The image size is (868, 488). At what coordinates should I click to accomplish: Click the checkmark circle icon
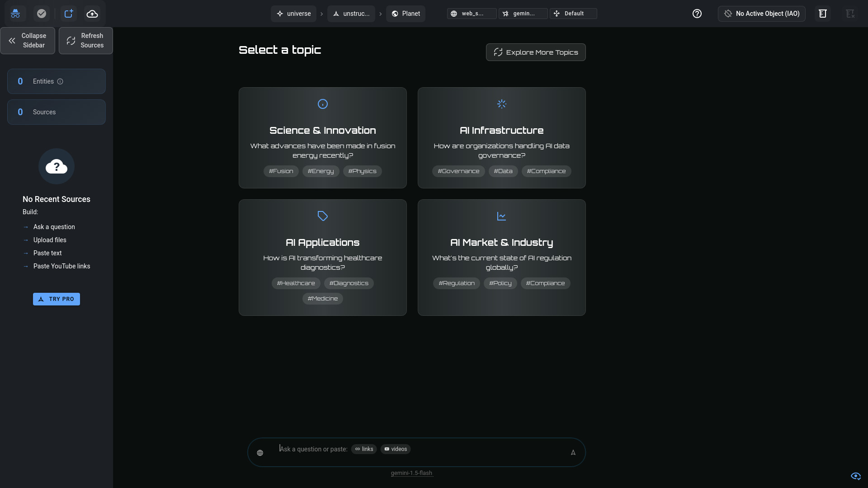pyautogui.click(x=42, y=14)
